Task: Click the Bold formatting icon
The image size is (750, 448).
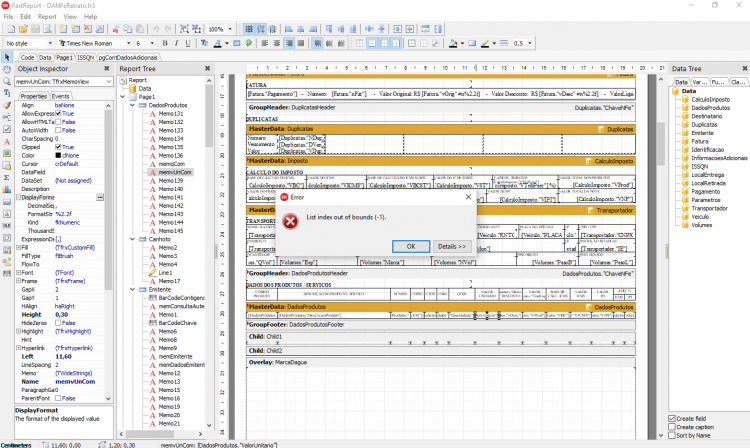Action: click(x=165, y=43)
